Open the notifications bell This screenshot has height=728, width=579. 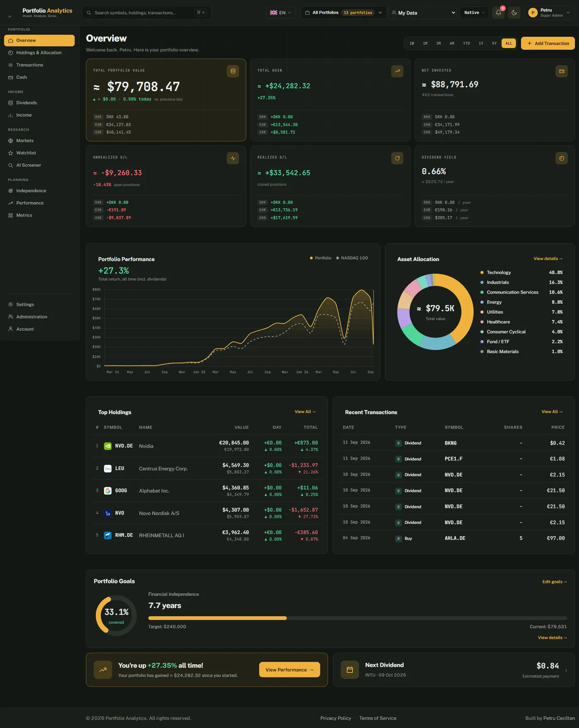[498, 12]
